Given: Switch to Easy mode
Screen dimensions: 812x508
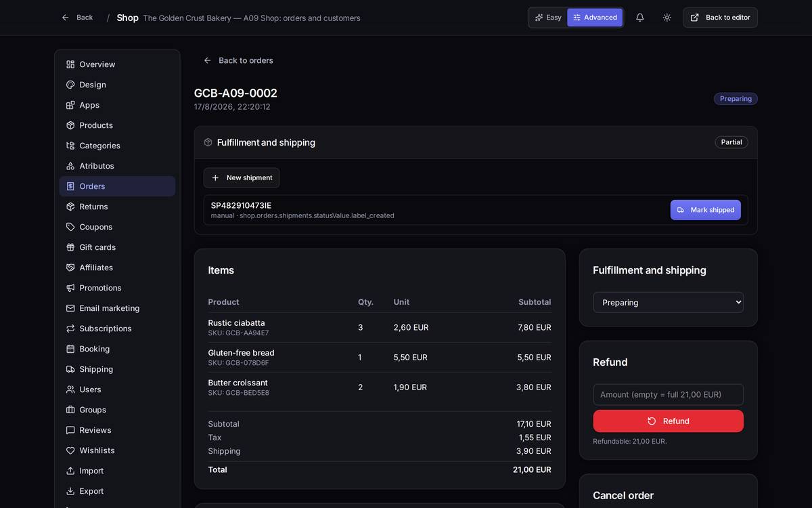Looking at the screenshot, I should pyautogui.click(x=548, y=18).
